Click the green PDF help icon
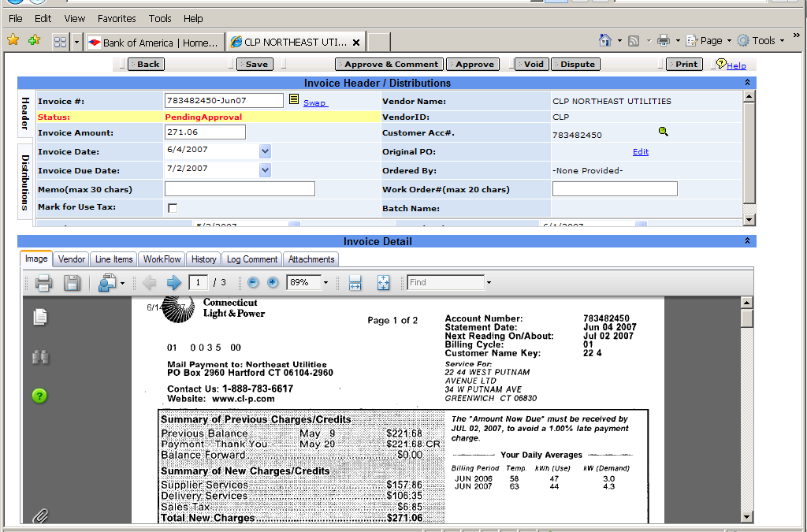 click(40, 396)
